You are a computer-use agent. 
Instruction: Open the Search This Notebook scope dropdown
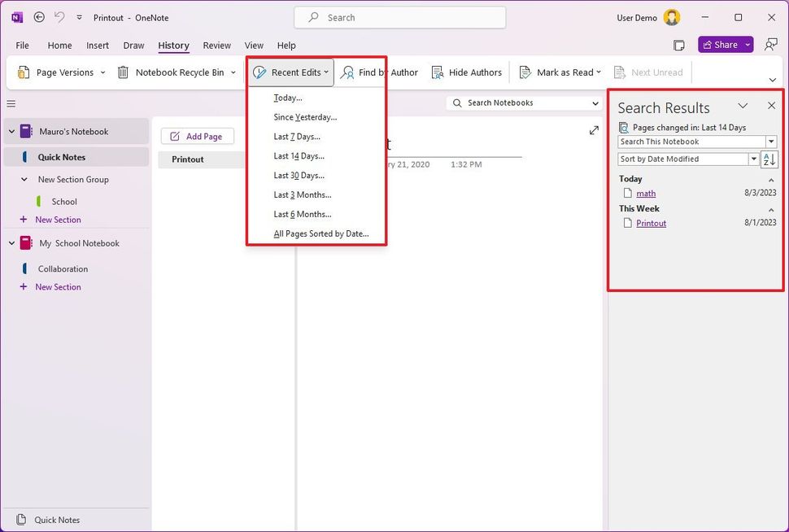tap(771, 141)
